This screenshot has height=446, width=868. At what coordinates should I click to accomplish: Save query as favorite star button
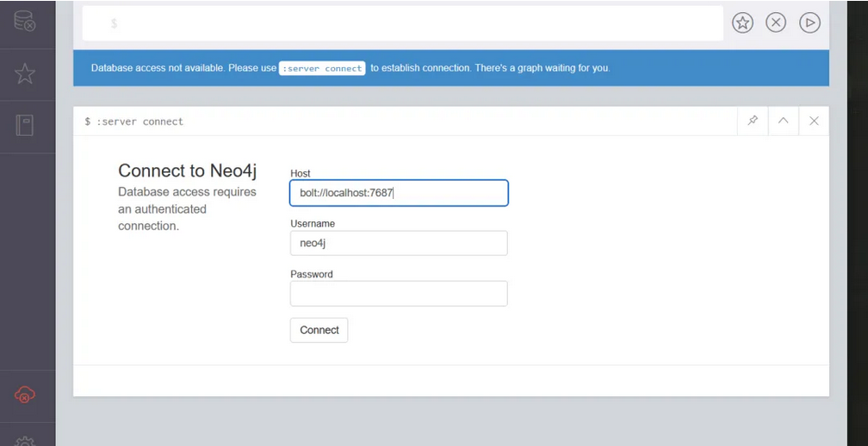click(x=742, y=22)
